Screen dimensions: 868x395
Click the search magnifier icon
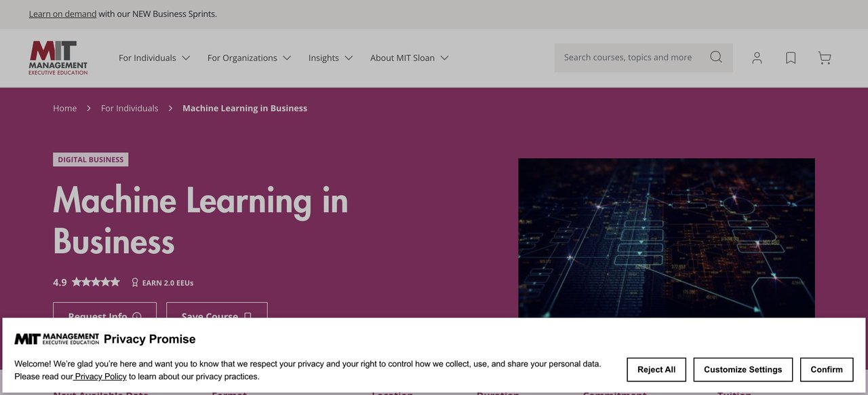(716, 57)
